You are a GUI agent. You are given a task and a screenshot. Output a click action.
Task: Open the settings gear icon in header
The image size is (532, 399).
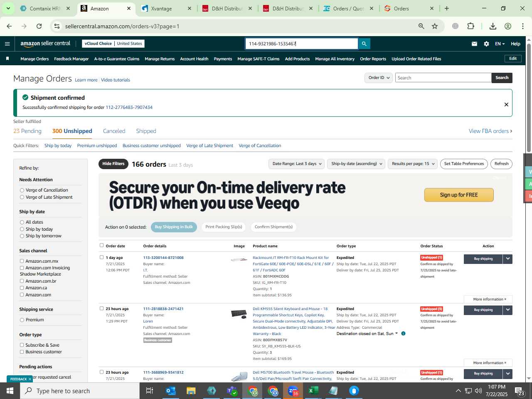click(x=486, y=44)
